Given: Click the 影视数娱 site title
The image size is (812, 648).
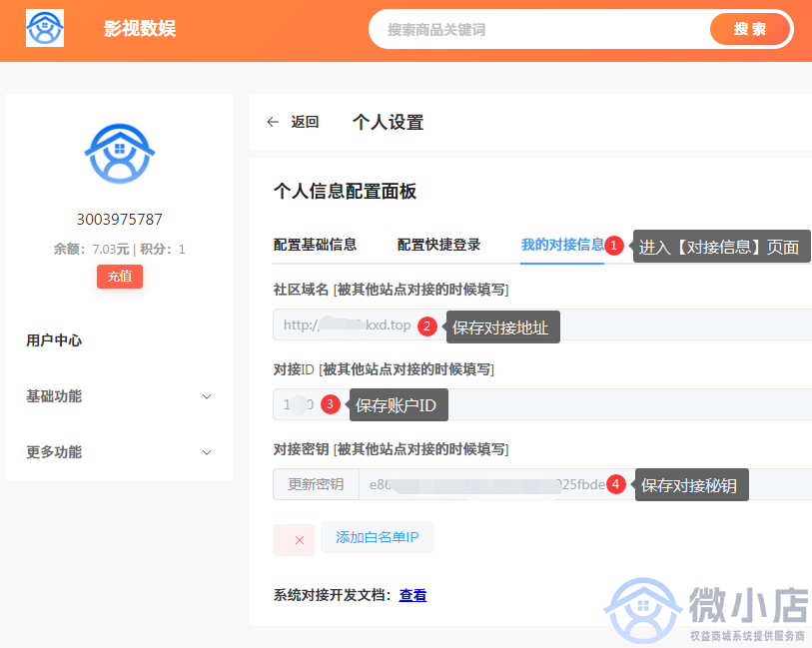Looking at the screenshot, I should [140, 29].
